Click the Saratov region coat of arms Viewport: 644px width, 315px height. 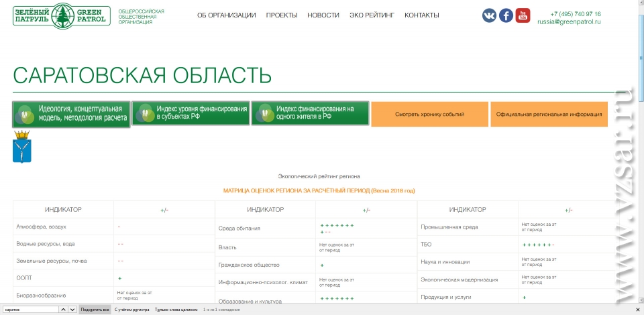pyautogui.click(x=22, y=147)
